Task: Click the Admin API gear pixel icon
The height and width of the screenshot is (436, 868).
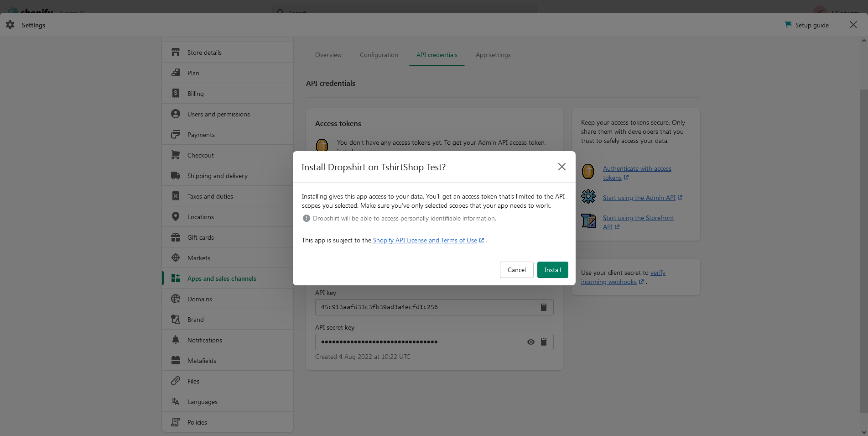Action: (588, 196)
